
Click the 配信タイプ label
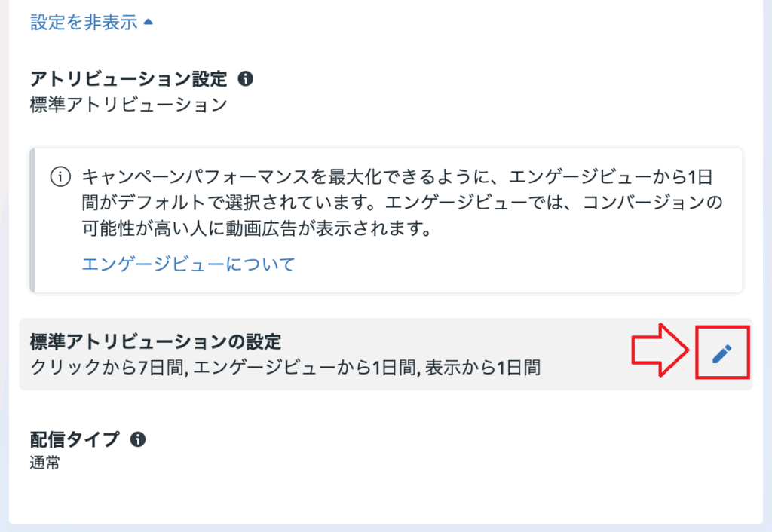75,440
